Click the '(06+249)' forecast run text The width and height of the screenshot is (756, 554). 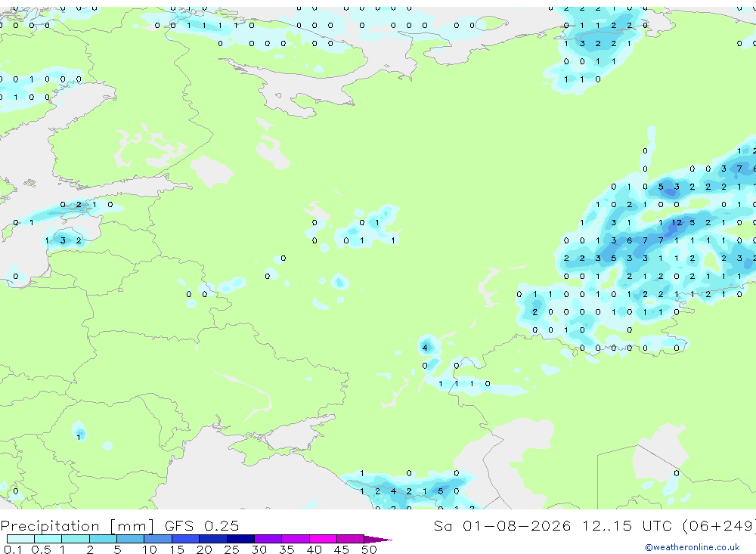pyautogui.click(x=720, y=525)
